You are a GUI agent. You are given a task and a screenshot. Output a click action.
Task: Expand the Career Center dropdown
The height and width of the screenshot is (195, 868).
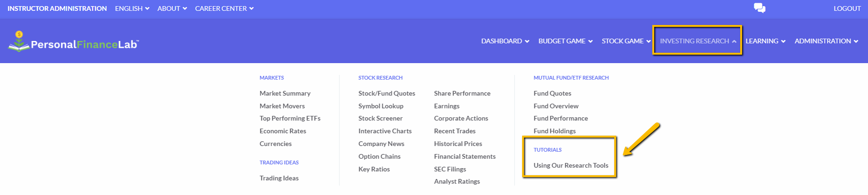[x=224, y=8]
